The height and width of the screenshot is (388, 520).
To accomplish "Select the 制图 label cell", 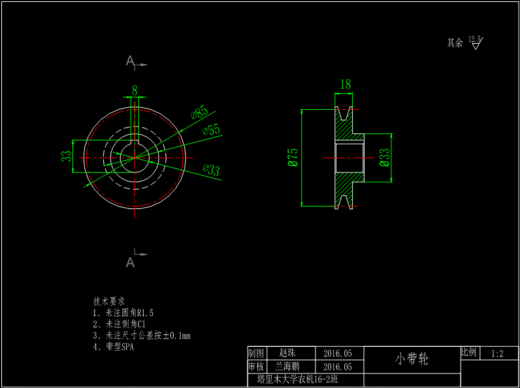I will click(x=256, y=353).
